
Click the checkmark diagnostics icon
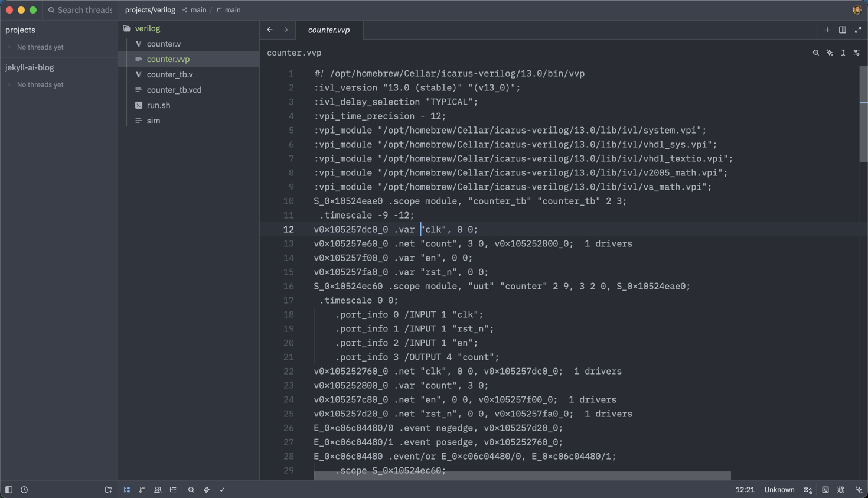[x=222, y=490]
